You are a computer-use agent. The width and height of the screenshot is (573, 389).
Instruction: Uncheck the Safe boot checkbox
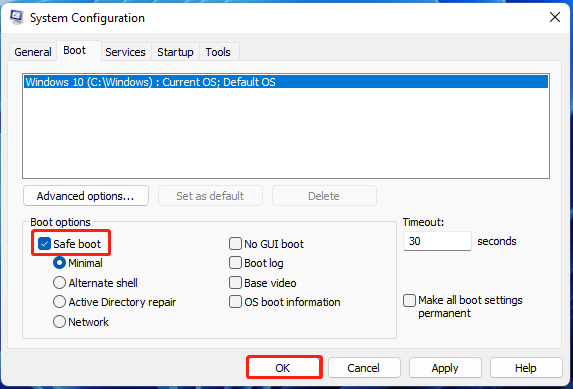point(44,243)
